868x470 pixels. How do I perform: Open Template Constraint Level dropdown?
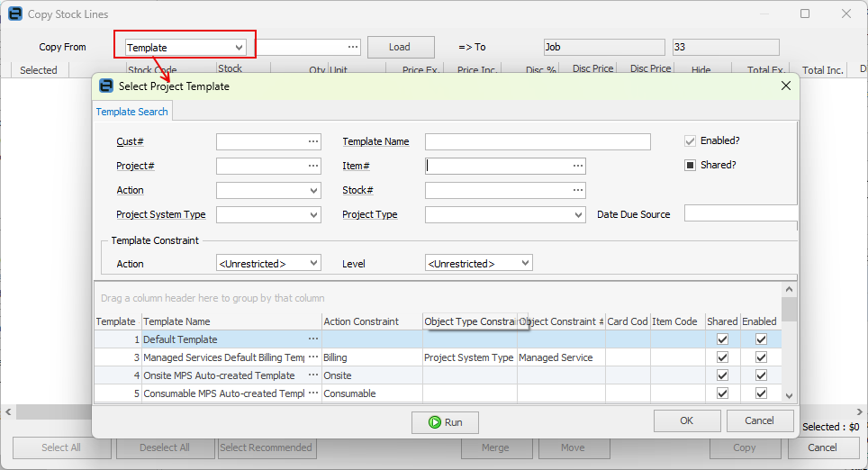(525, 263)
